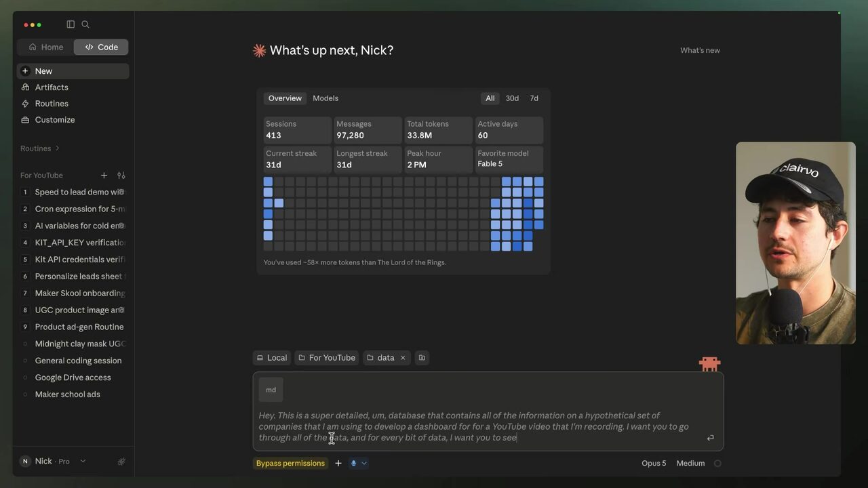Image resolution: width=868 pixels, height=488 pixels.
Task: Open the What's new link
Action: [700, 51]
